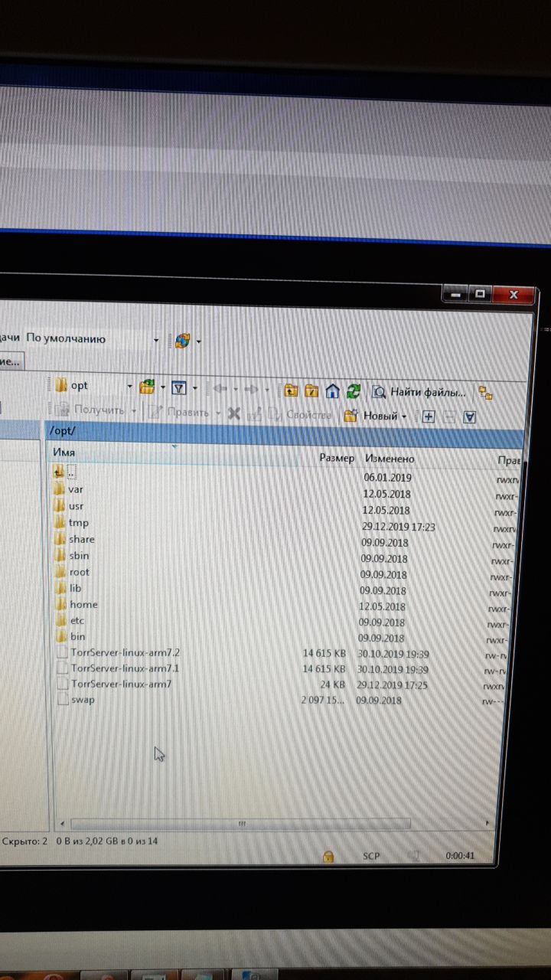Click Скрыто: 2 in status bar
The width and height of the screenshot is (551, 980).
24,841
